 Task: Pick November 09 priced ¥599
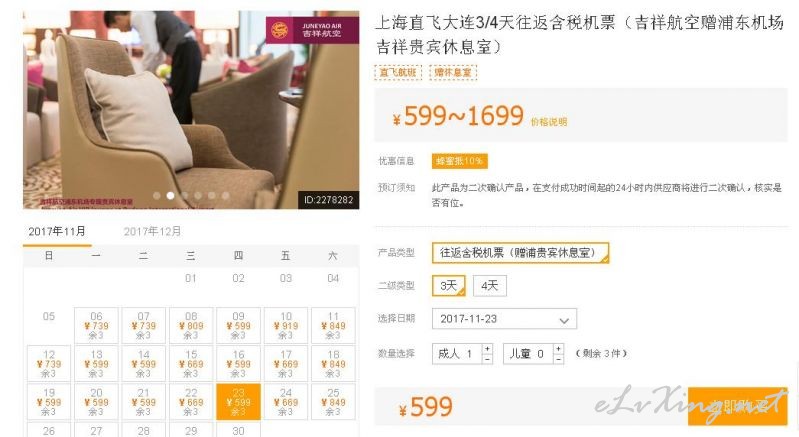(238, 325)
